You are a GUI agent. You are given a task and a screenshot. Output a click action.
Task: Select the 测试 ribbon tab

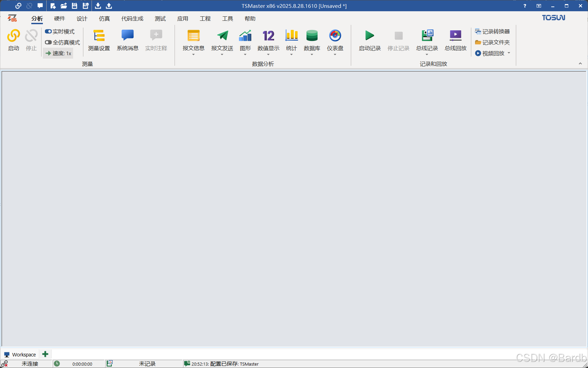(160, 18)
